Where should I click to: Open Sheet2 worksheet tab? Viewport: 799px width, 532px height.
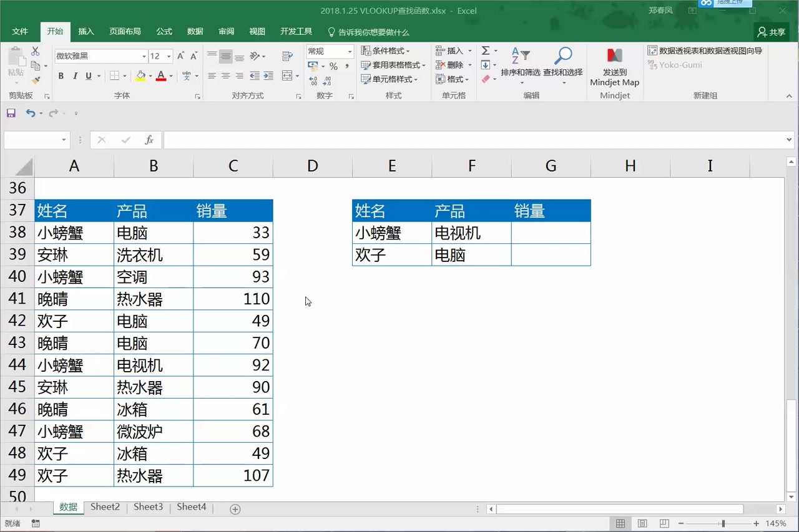pos(105,507)
